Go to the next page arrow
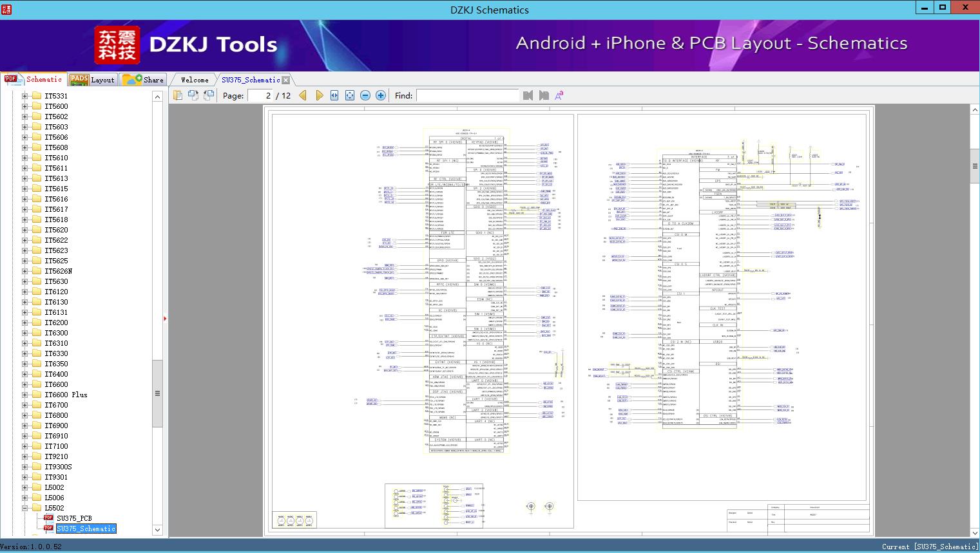980x553 pixels. coord(319,95)
